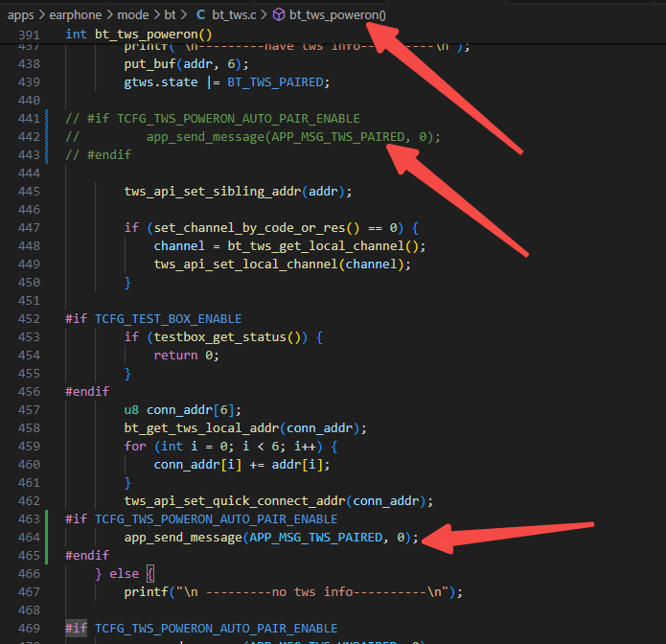The height and width of the screenshot is (644, 666).
Task: Click the 'else' keyword on line 466
Action: coord(124,574)
